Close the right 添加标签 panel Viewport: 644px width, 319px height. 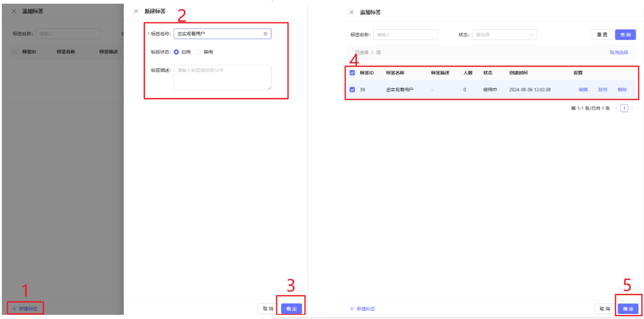351,12
